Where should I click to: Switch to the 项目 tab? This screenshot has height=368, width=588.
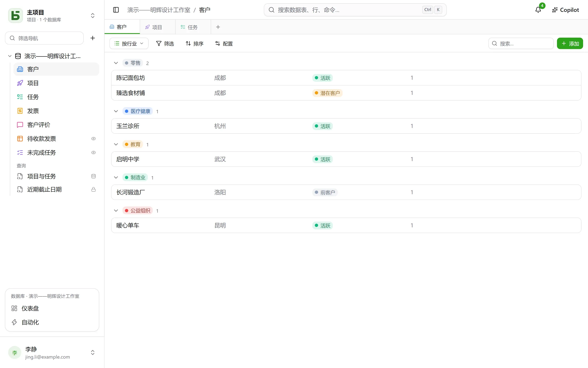coord(157,27)
